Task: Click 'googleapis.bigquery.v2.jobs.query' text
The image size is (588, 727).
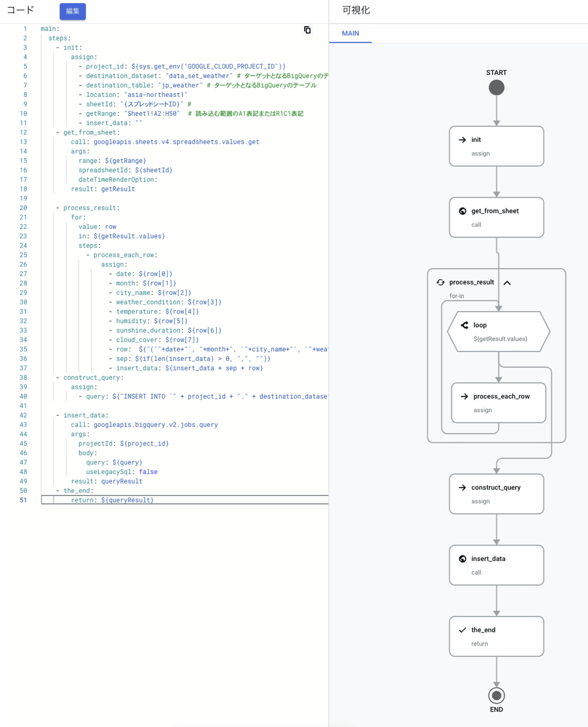Action: (x=156, y=425)
